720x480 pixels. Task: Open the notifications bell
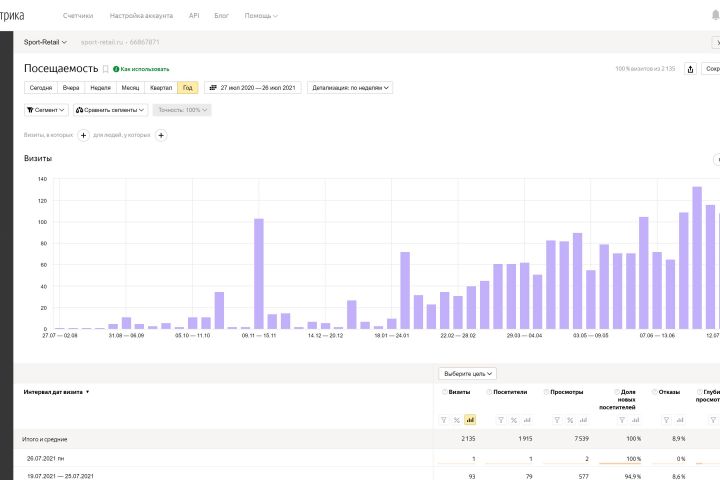point(714,16)
